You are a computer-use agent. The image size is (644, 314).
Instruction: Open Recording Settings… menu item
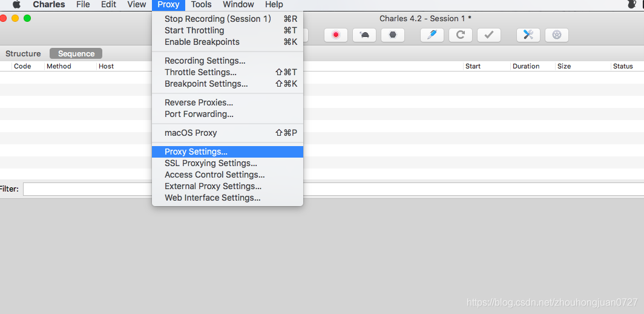tap(228, 61)
